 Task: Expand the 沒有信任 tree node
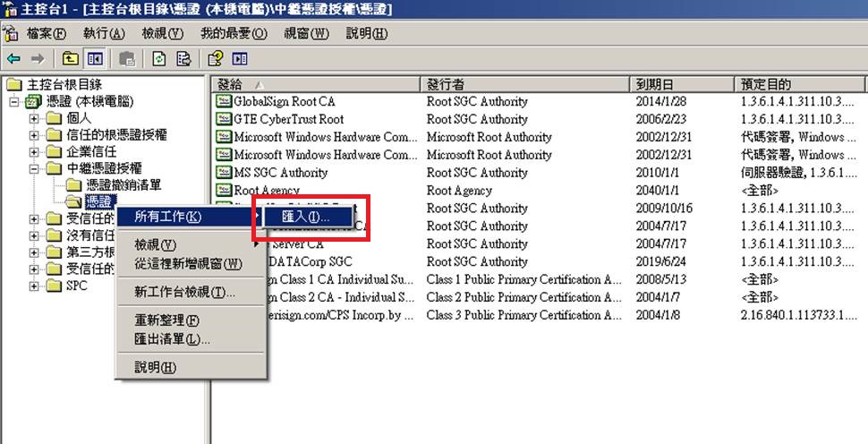tap(34, 235)
